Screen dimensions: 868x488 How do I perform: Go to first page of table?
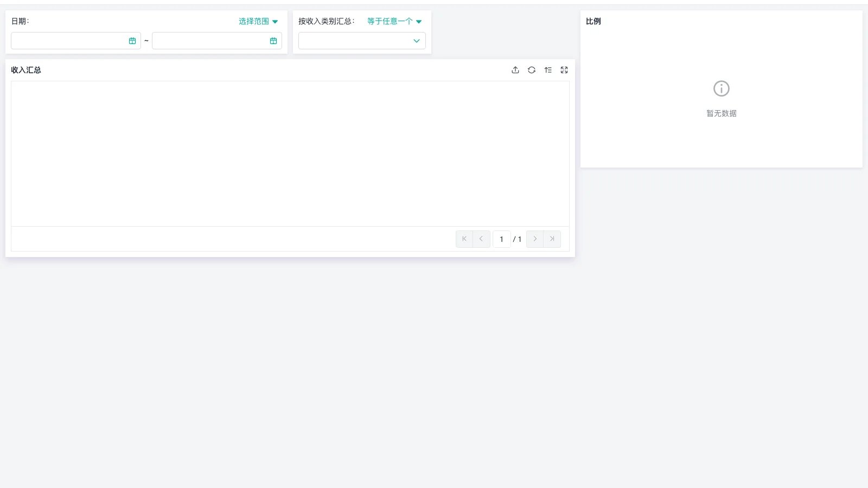pyautogui.click(x=464, y=239)
